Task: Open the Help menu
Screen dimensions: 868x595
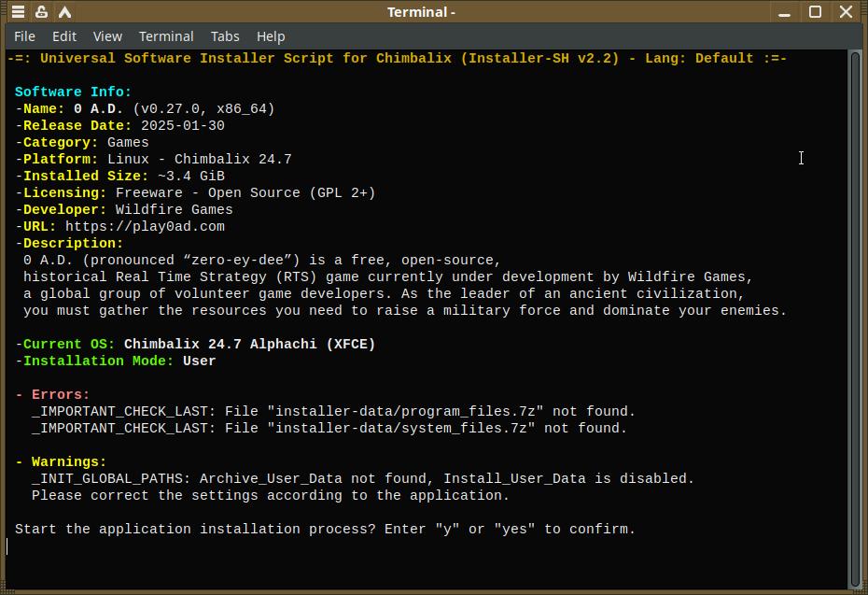Action: pyautogui.click(x=271, y=36)
